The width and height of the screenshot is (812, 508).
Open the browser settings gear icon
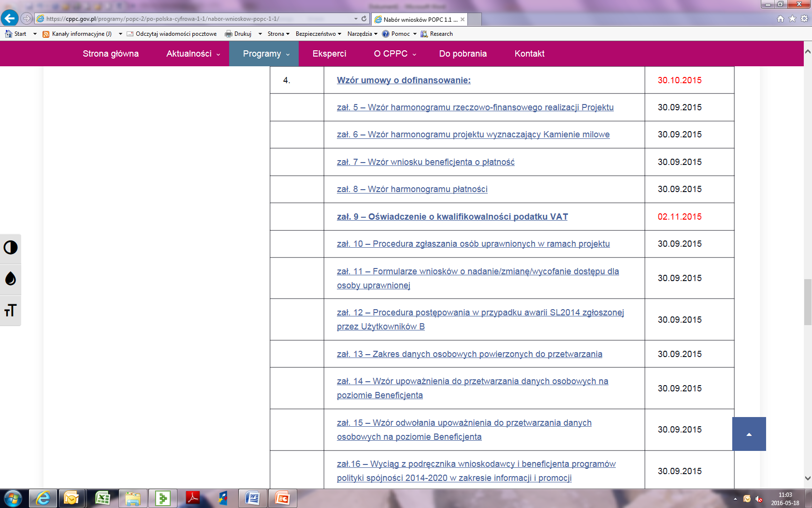(x=804, y=19)
